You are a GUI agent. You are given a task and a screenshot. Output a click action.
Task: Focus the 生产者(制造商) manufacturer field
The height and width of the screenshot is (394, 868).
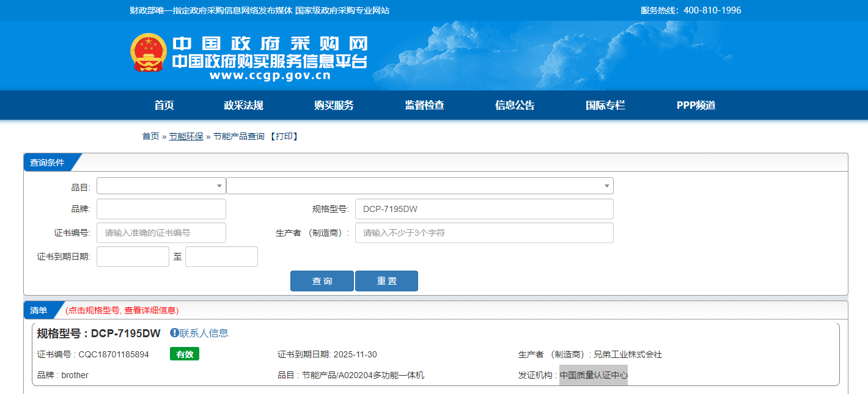(484, 233)
